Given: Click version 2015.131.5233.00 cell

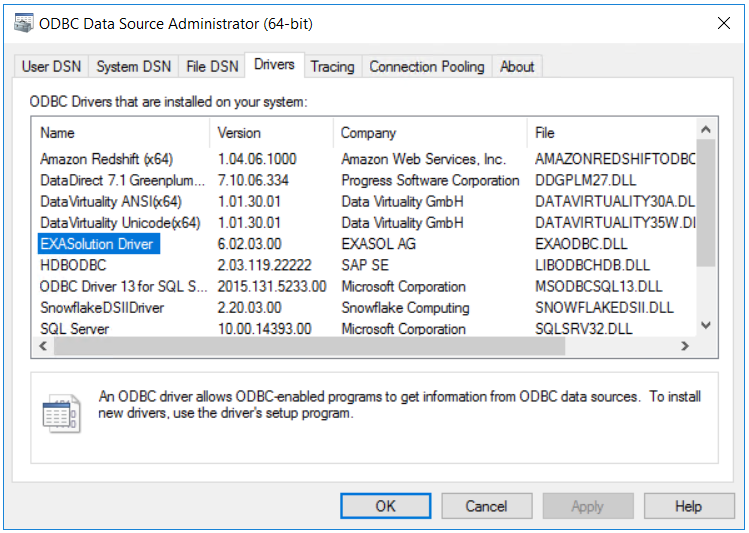Looking at the screenshot, I should point(272,287).
